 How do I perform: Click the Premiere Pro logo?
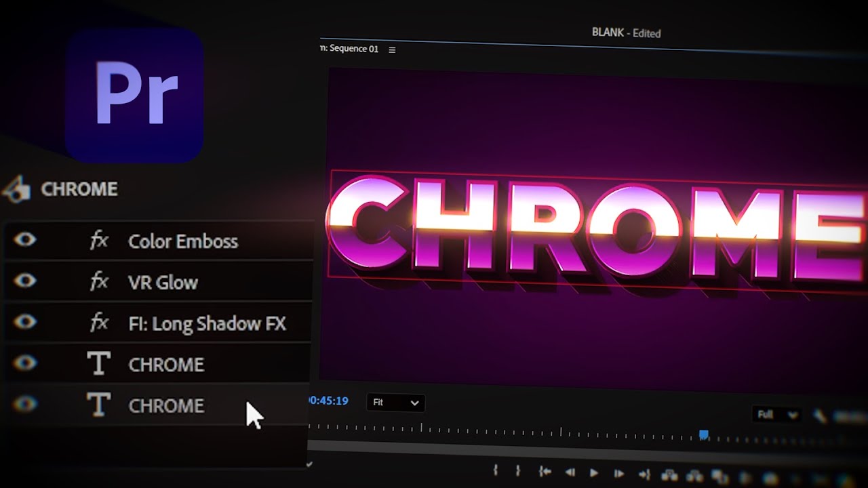135,95
